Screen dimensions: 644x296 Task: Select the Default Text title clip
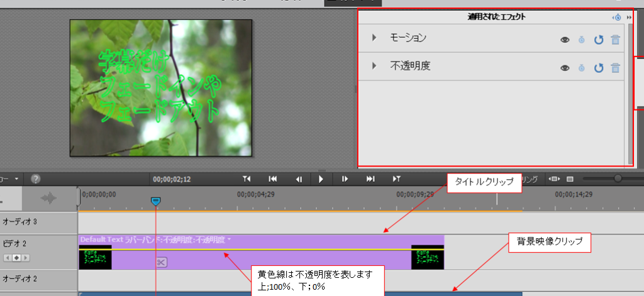pyautogui.click(x=261, y=252)
